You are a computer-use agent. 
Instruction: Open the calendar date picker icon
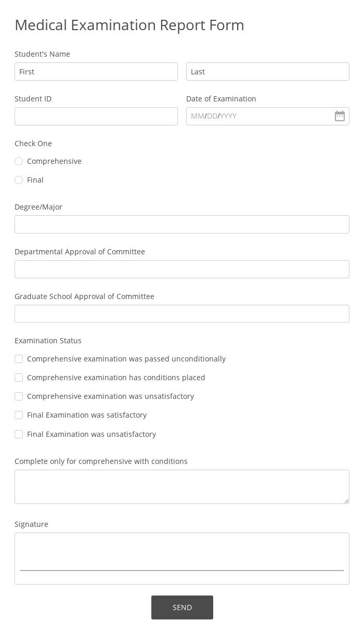point(340,116)
